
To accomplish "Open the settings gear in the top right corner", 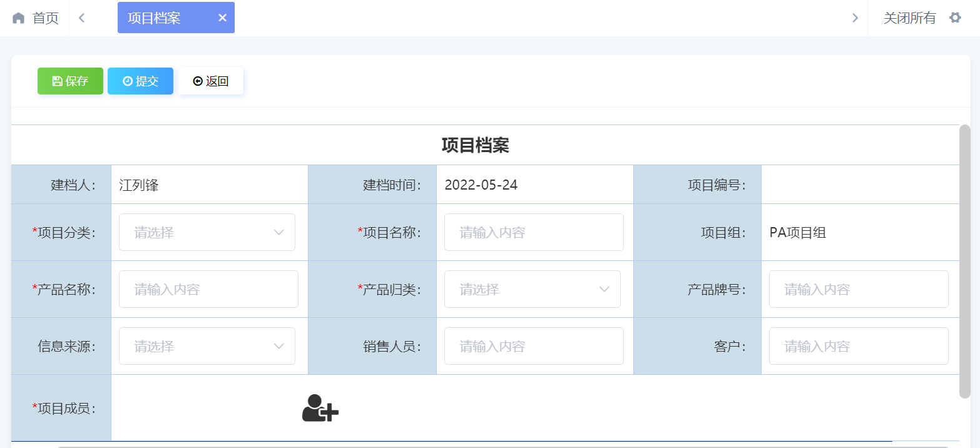I will 956,18.
